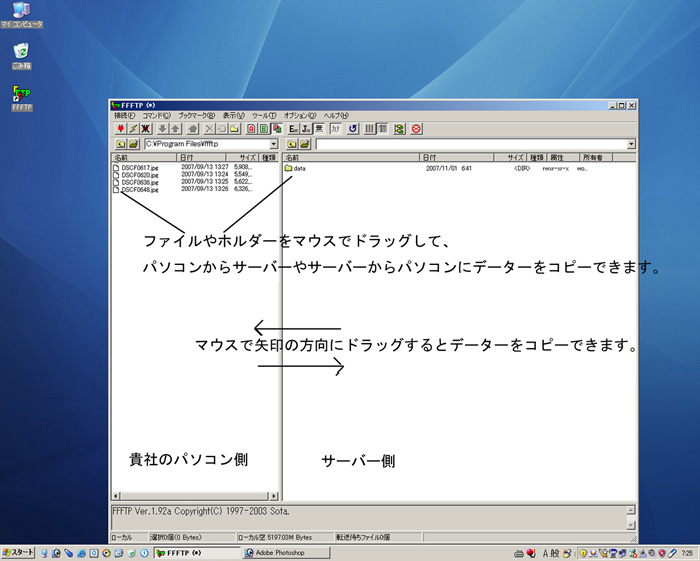Viewport: 700px width, 561px height.
Task: Click the Refresh listing icon
Action: [x=353, y=129]
